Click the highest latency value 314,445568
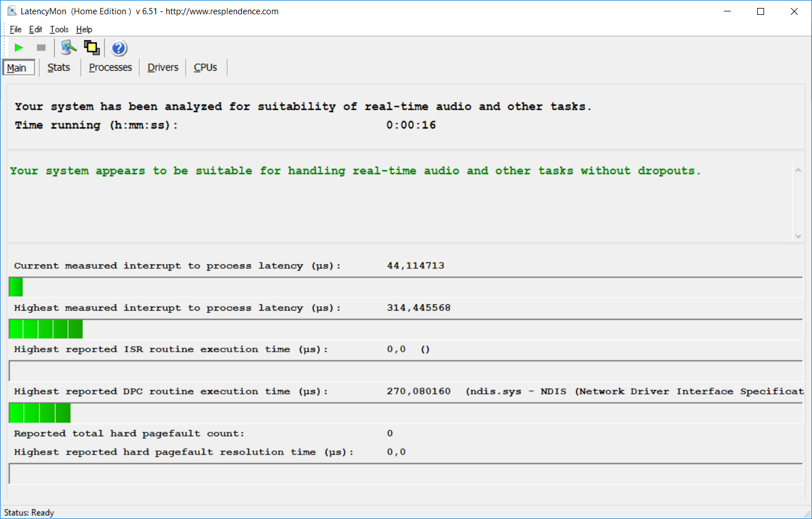Image resolution: width=812 pixels, height=519 pixels. click(x=419, y=308)
